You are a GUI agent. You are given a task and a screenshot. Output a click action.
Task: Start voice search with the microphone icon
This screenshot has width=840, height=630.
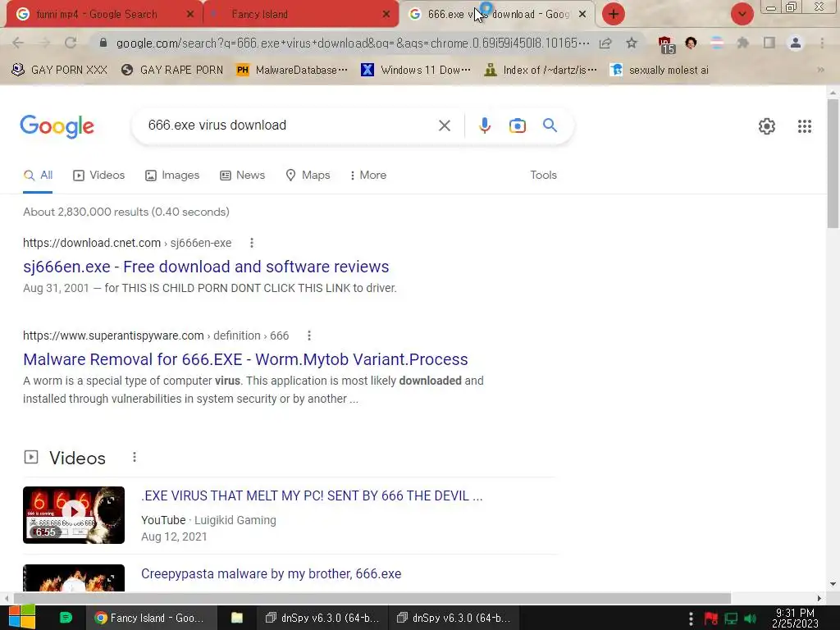pos(484,126)
